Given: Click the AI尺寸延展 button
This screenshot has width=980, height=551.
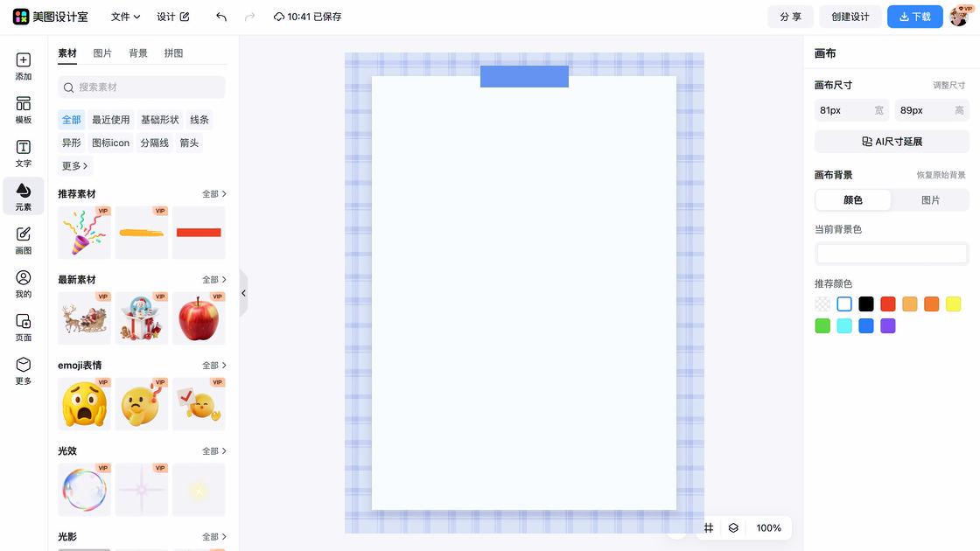Looking at the screenshot, I should point(892,142).
